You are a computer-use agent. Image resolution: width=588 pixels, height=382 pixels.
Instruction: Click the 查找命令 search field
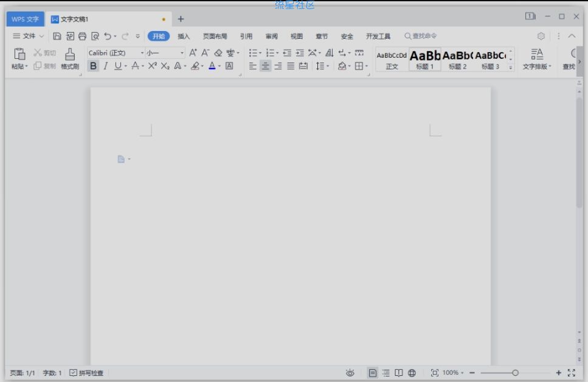(421, 36)
